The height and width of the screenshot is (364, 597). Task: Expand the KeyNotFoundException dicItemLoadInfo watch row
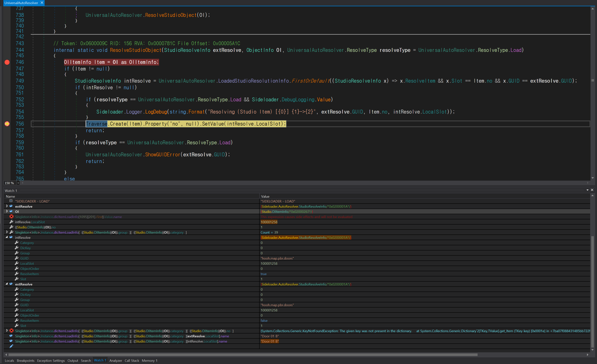point(7,330)
